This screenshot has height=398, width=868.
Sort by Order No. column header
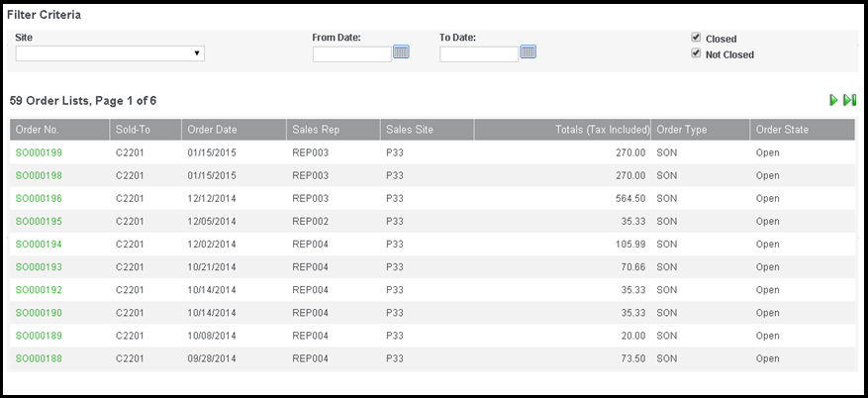coord(38,130)
